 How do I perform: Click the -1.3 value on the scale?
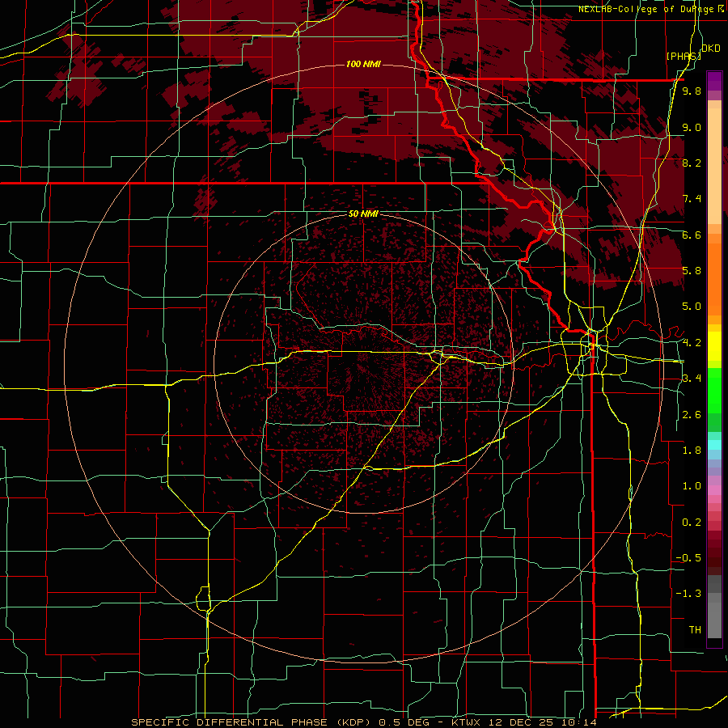coord(688,594)
